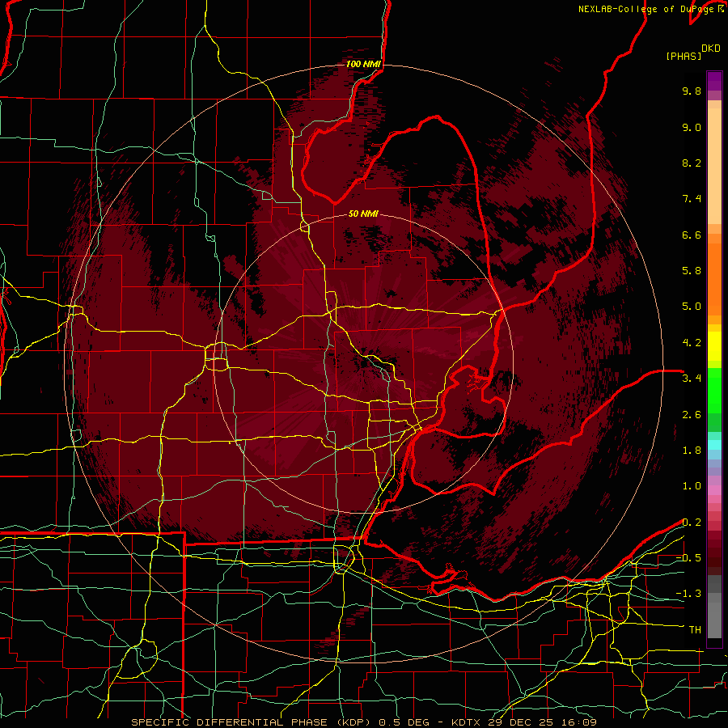Image resolution: width=728 pixels, height=728 pixels.
Task: Click the 7.4 scale value
Action: tap(692, 199)
